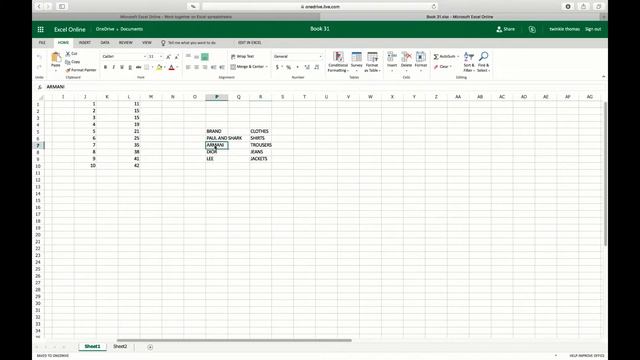Click EDIT IN EXCEL
The width and height of the screenshot is (640, 360).
pyautogui.click(x=249, y=42)
